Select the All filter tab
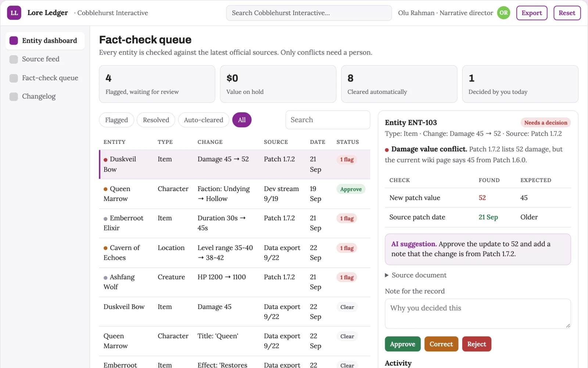The width and height of the screenshot is (588, 368). [x=242, y=120]
